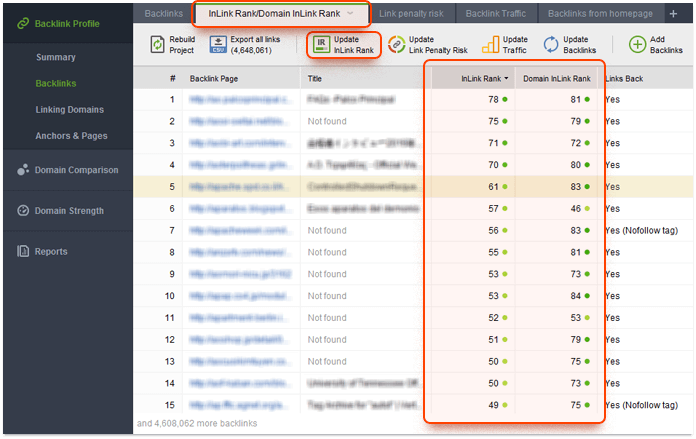Select 'Not found' title in row 2
The height and width of the screenshot is (439, 696).
click(x=327, y=121)
